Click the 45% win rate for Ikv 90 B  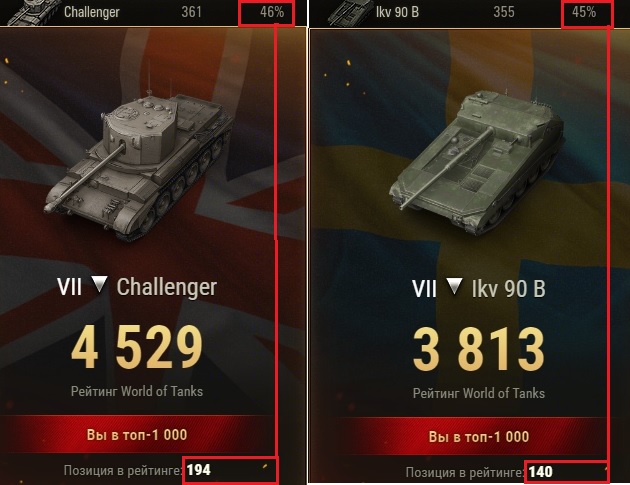pos(584,12)
